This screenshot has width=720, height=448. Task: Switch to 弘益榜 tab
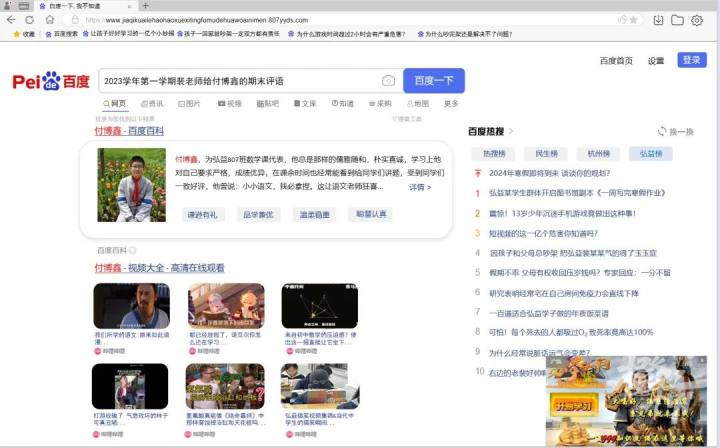point(651,154)
